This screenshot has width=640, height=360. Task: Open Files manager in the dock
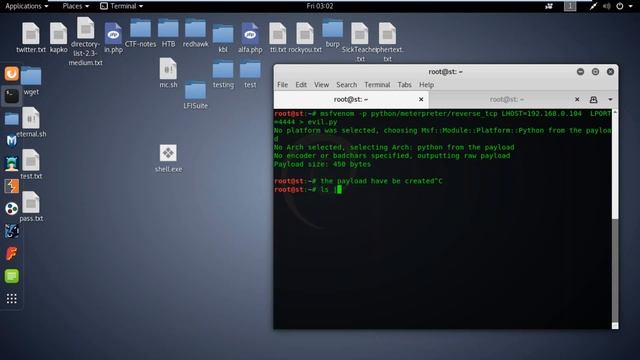coord(11,119)
